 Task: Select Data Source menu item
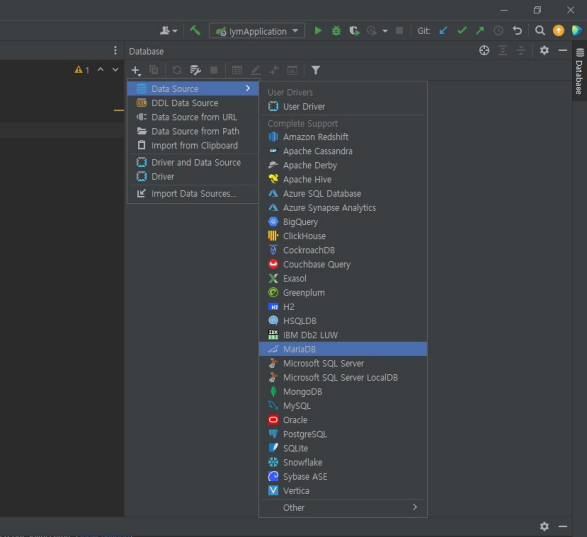pyautogui.click(x=193, y=89)
